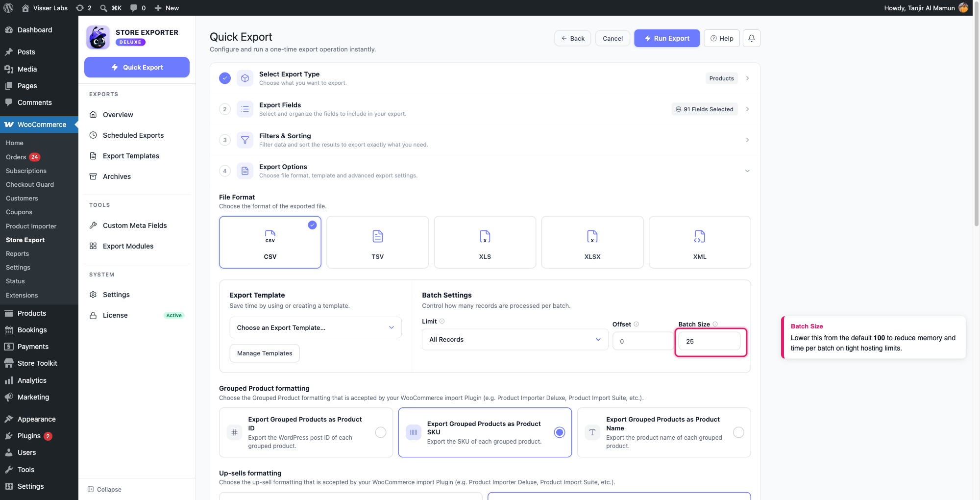The image size is (980, 500).
Task: Choose Export Grouped Products as Product ID radio
Action: [381, 432]
